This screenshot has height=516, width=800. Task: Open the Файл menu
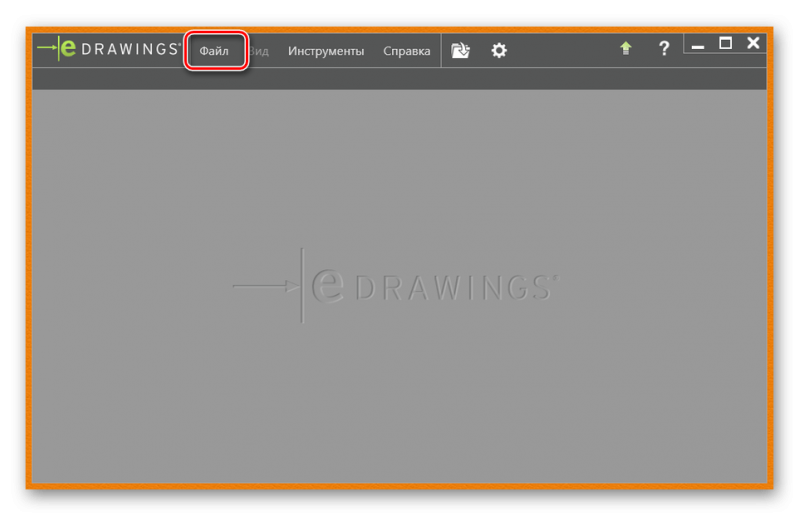point(214,51)
